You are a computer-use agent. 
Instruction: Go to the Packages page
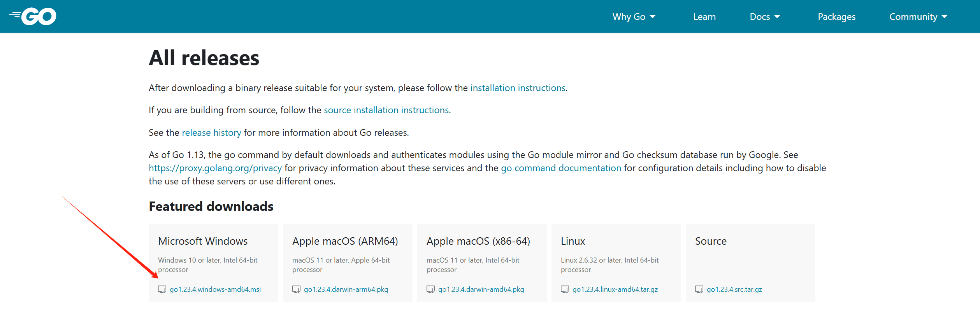pos(836,17)
